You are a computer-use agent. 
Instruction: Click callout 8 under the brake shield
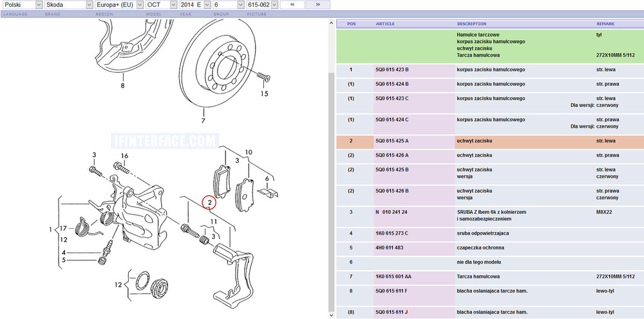[122, 84]
